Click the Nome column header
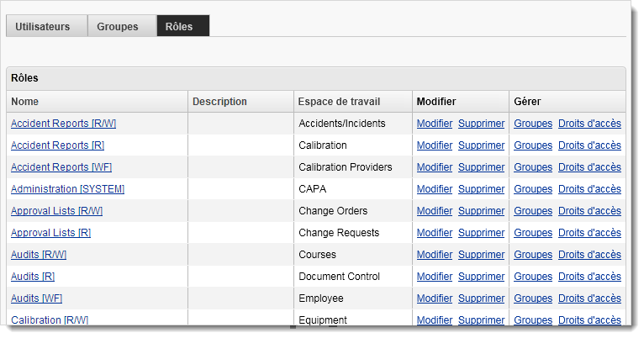Viewport: 644px width, 338px height. [x=25, y=102]
